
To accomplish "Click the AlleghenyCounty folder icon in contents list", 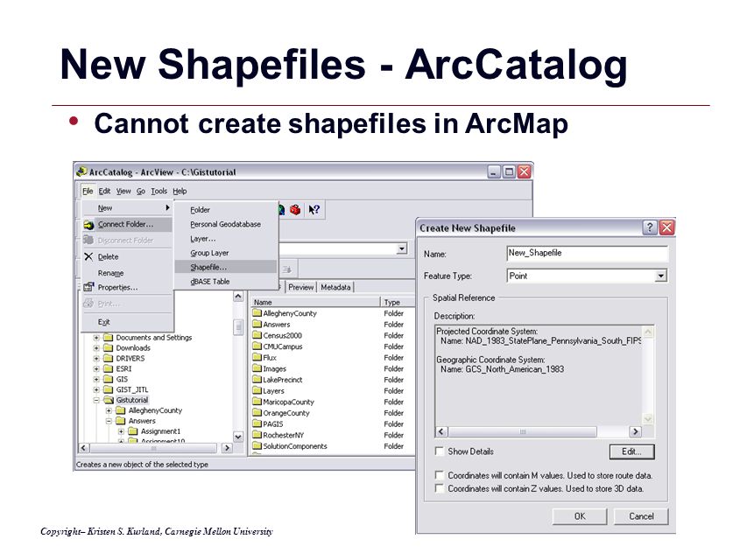I will point(257,313).
